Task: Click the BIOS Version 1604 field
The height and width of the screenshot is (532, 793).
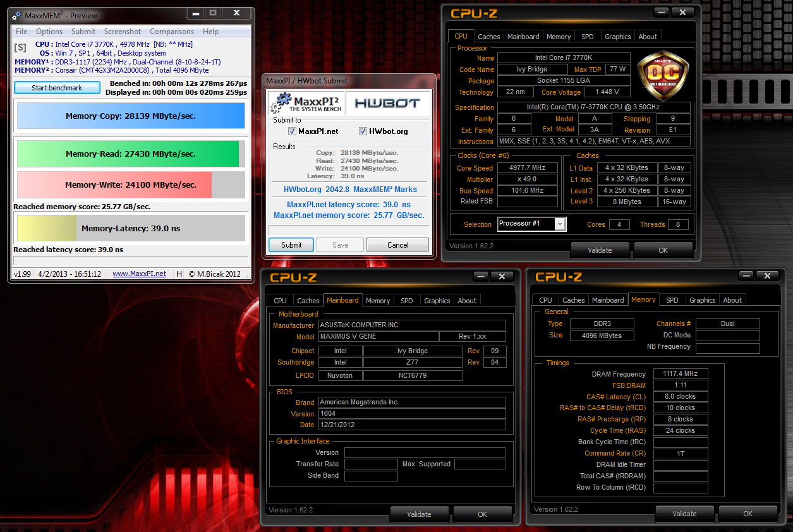Action: point(411,414)
